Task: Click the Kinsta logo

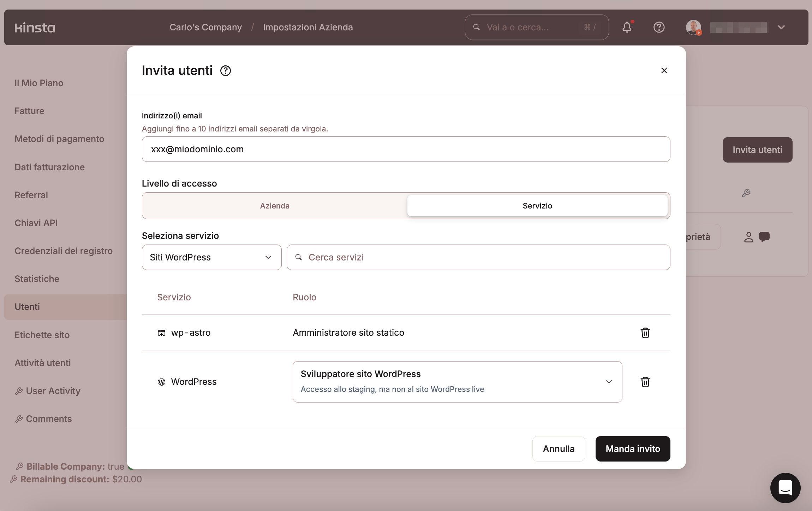Action: (35, 27)
